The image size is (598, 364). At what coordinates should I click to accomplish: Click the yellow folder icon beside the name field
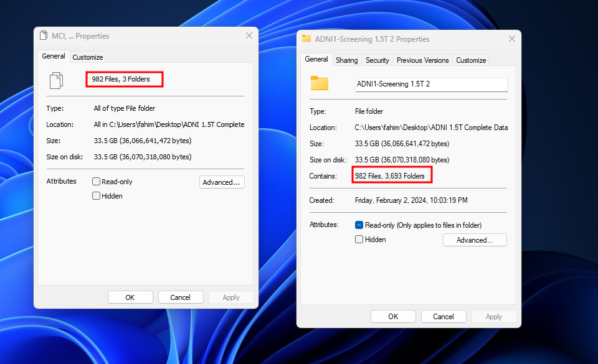coord(319,83)
